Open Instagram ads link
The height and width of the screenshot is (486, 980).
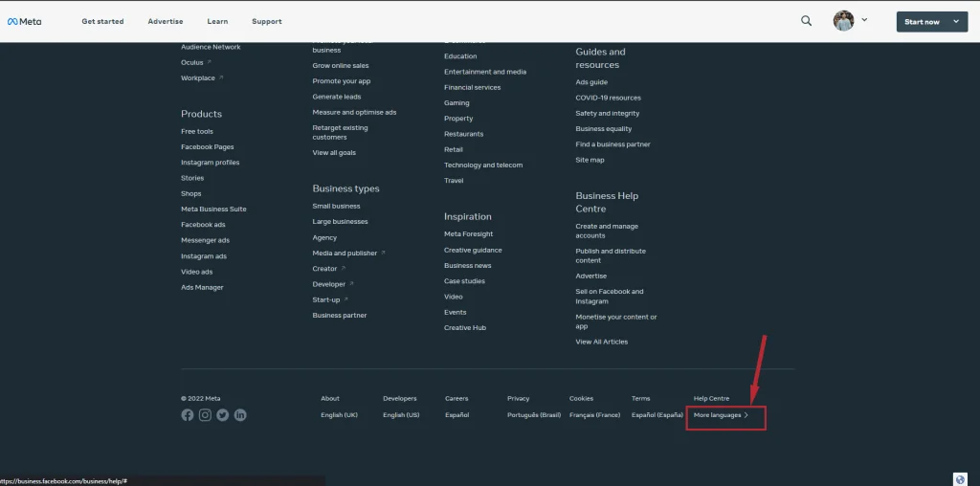(x=204, y=256)
